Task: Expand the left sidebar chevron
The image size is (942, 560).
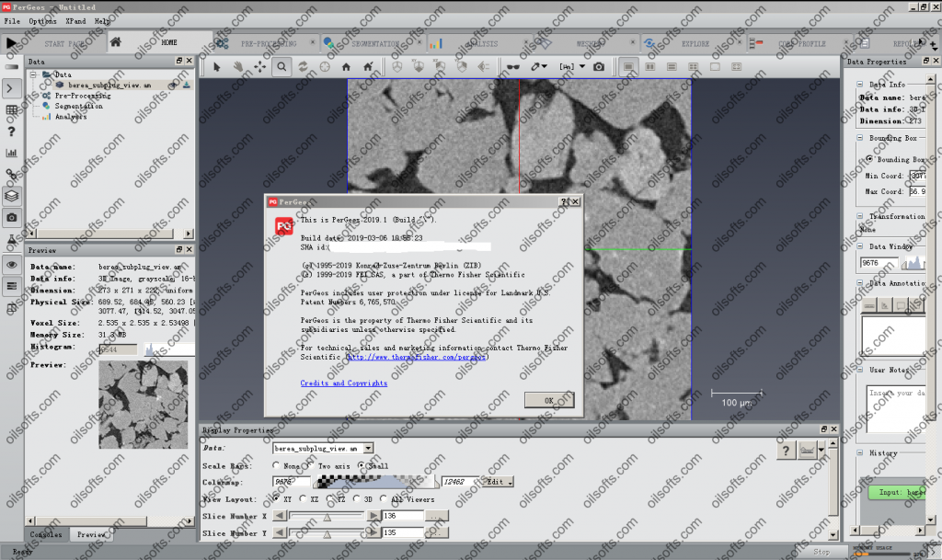Action: coord(11,88)
